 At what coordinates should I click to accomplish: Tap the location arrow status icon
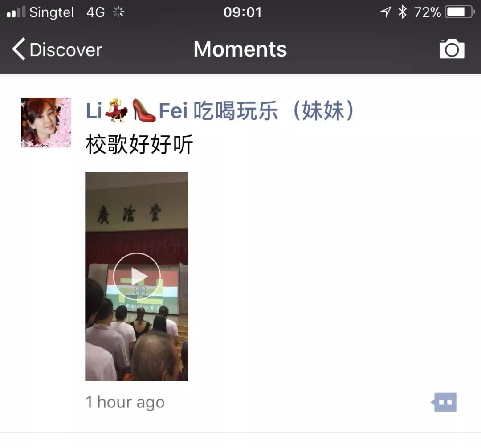386,12
